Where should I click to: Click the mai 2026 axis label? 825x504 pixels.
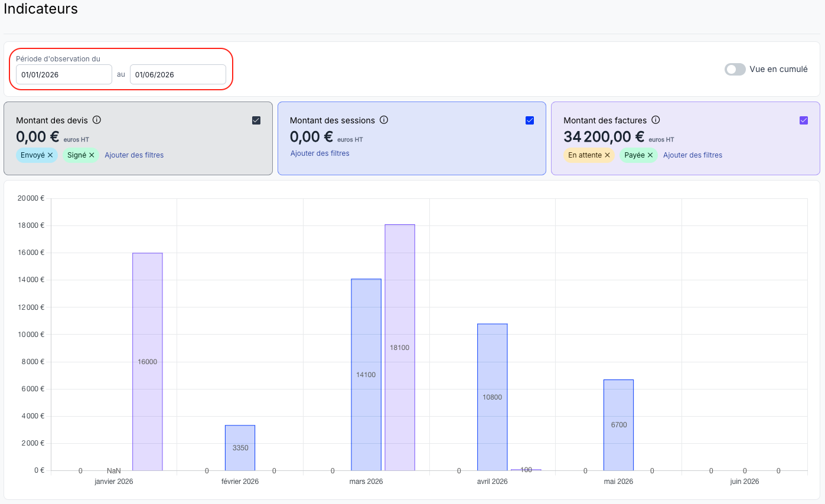(x=618, y=482)
